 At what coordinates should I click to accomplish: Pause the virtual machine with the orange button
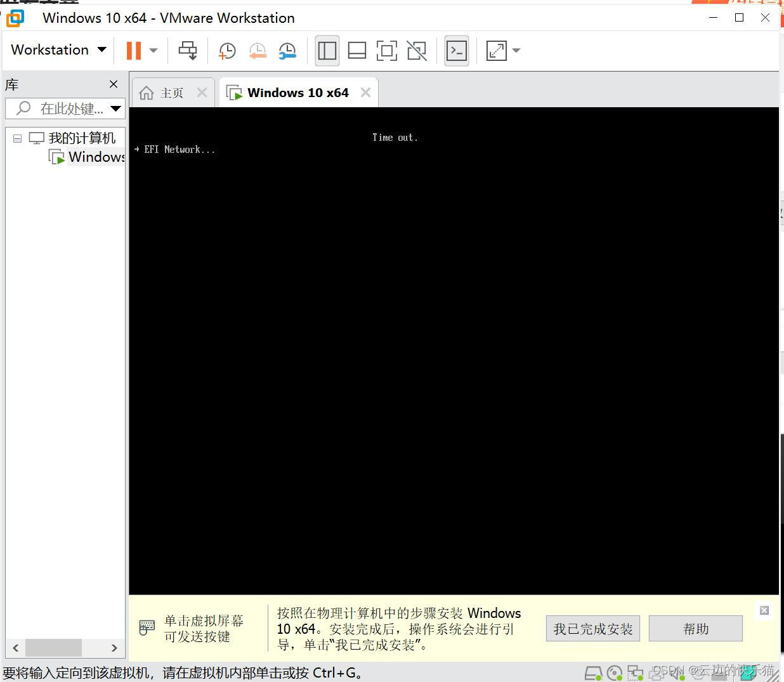pos(134,50)
